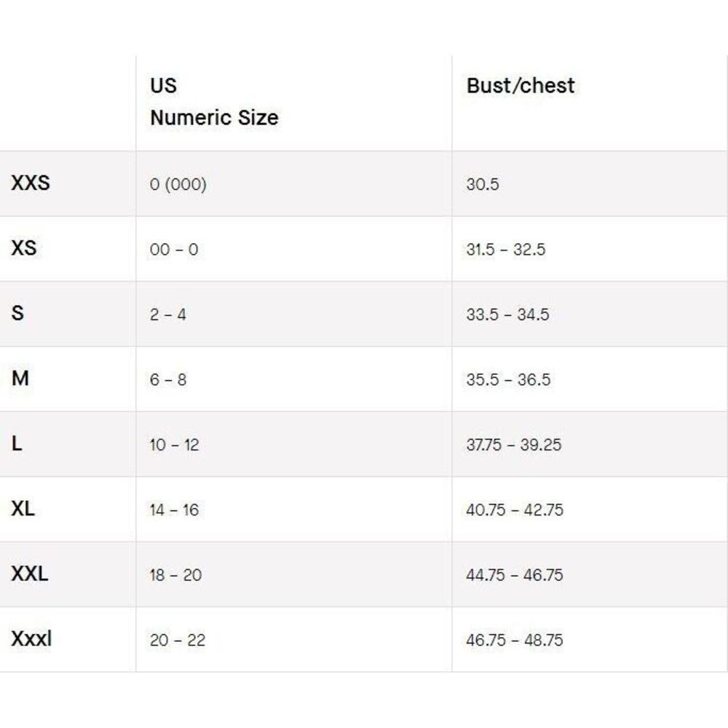This screenshot has width=728, height=728.
Task: Select the 35.5 – 36.5 bust measurement
Action: 508,379
